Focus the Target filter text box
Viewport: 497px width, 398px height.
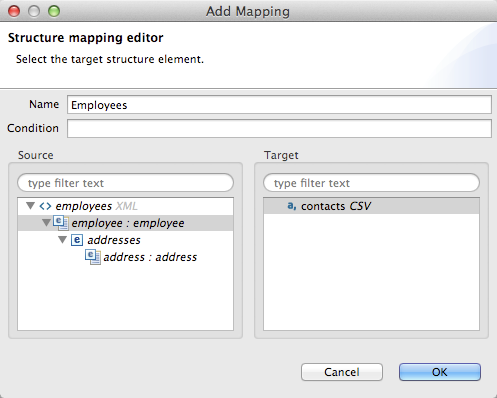(x=371, y=183)
